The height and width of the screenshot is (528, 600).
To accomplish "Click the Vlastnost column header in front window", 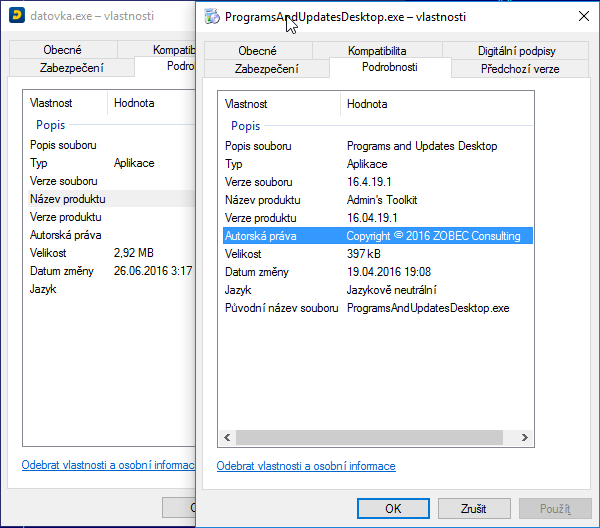I will pyautogui.click(x=279, y=104).
